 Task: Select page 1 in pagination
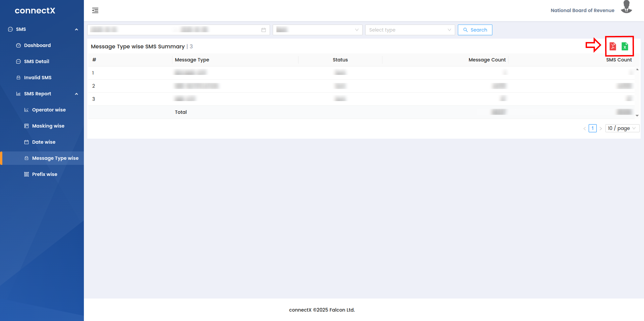[x=593, y=128]
